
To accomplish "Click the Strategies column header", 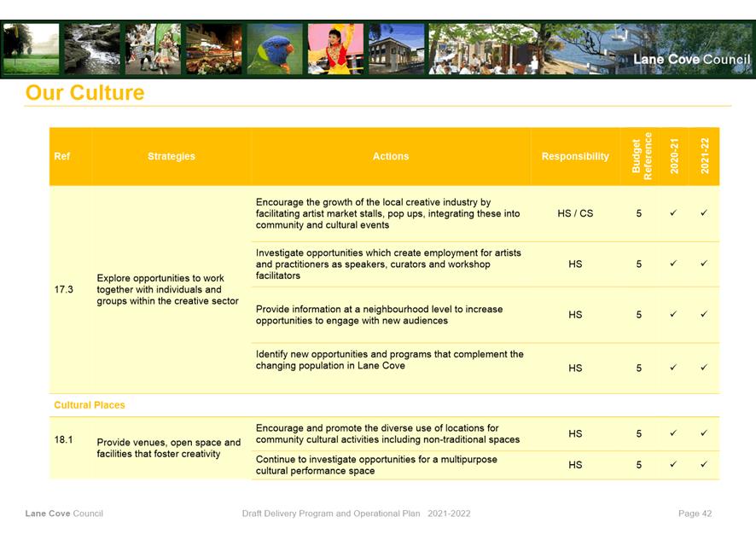I will click(x=171, y=156).
